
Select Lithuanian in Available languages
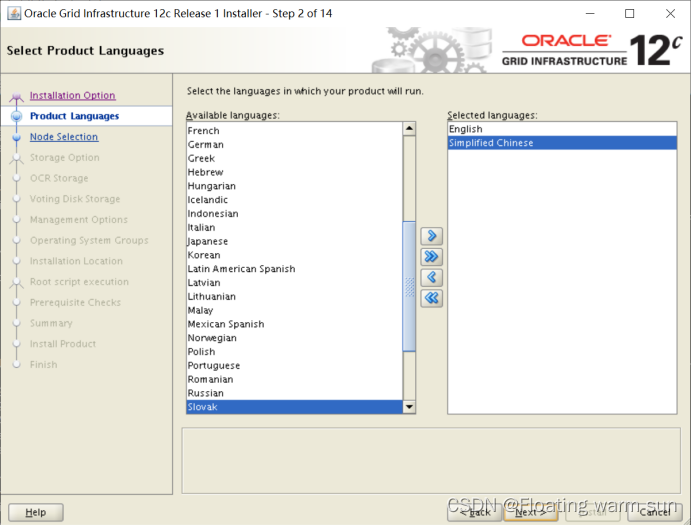294,296
